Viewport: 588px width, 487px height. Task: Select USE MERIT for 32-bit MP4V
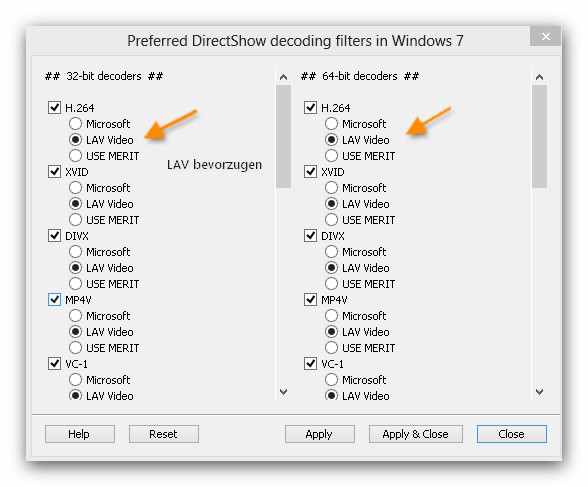point(75,348)
